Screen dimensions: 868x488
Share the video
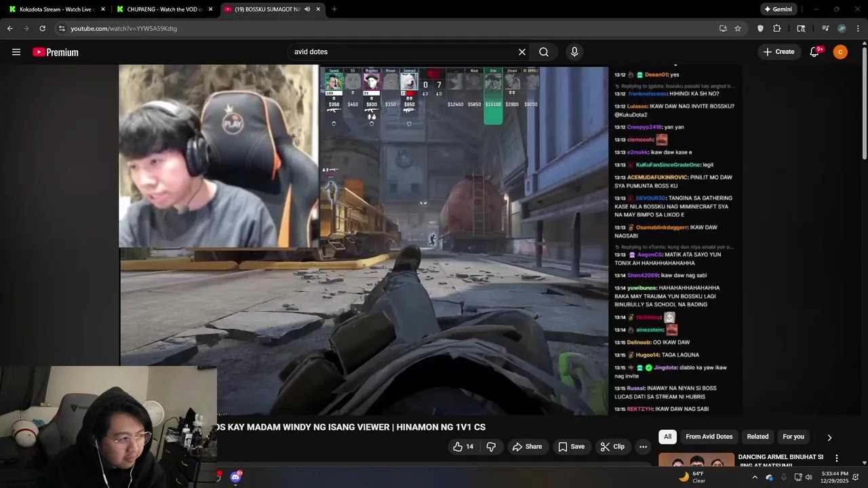[x=527, y=447]
